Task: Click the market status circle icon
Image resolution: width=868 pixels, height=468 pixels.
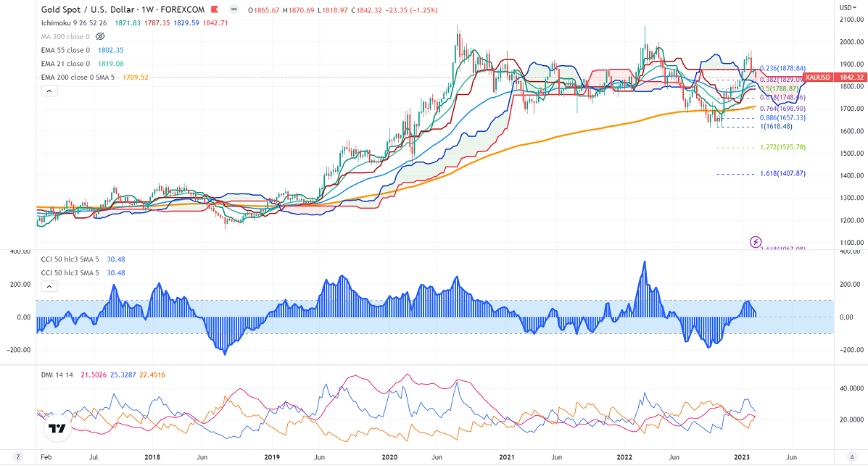Action: [234, 8]
